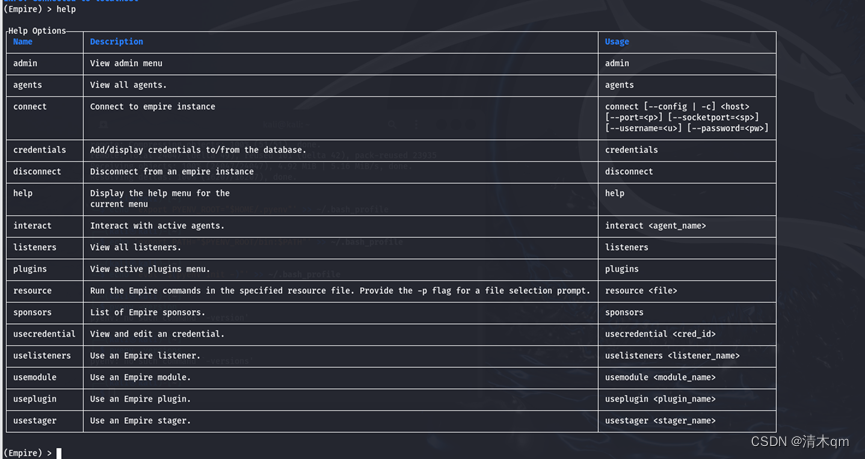
Task: Click 'usemodule' in the Name column
Action: pos(35,377)
